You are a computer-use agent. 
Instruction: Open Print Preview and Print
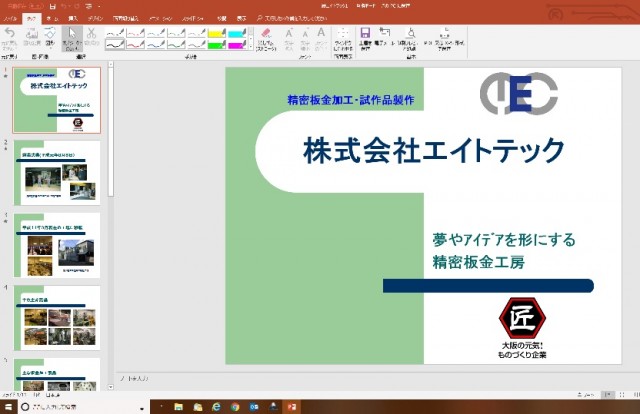click(411, 38)
